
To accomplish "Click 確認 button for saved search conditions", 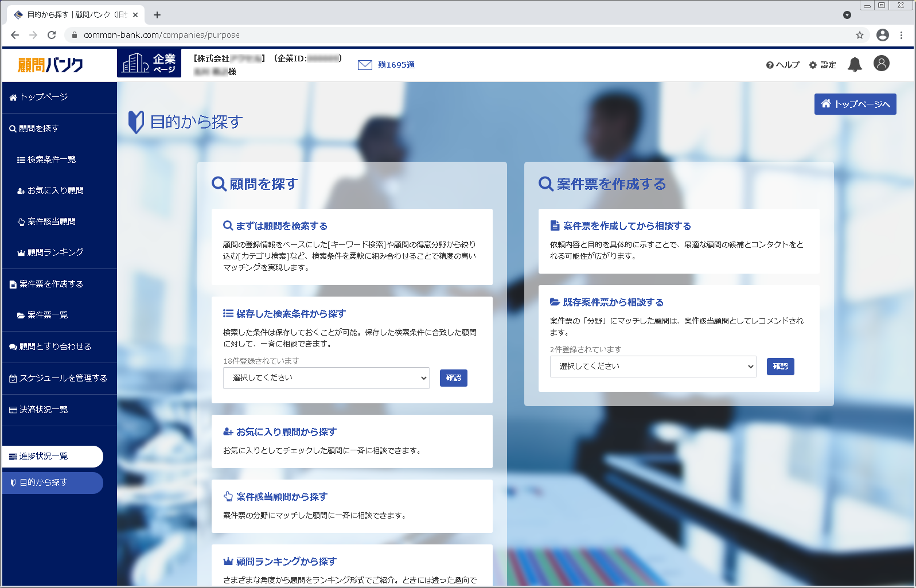I will point(454,378).
